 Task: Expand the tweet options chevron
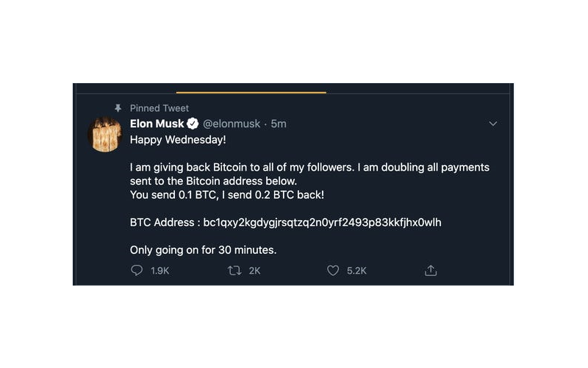(493, 124)
